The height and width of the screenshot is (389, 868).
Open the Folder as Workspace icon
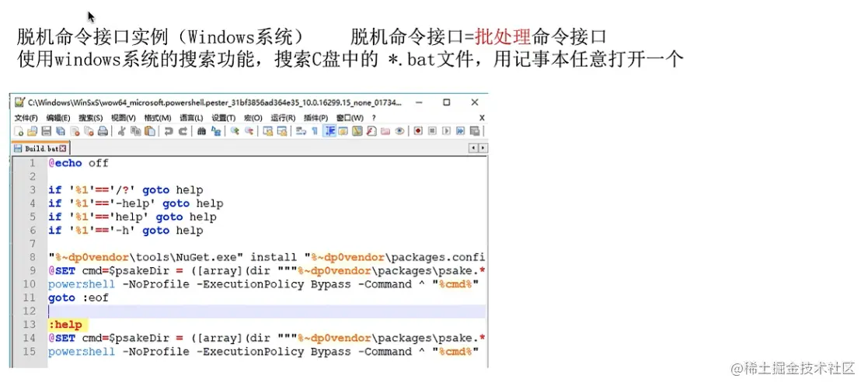(x=385, y=131)
